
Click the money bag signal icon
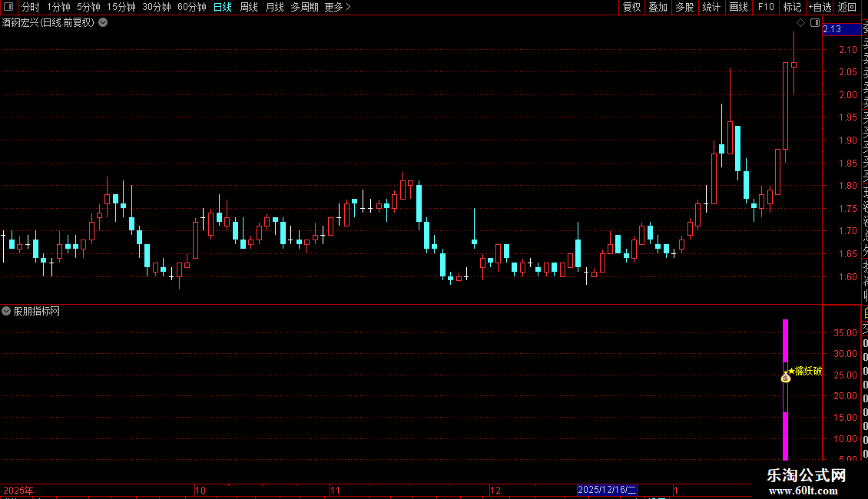point(786,378)
